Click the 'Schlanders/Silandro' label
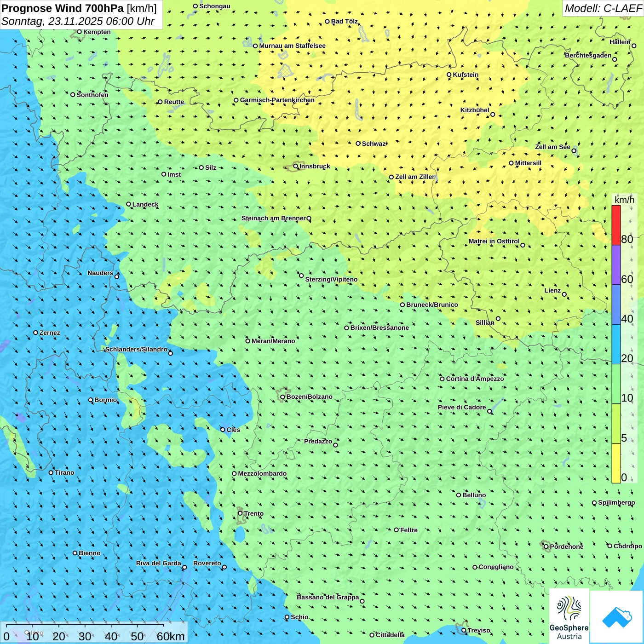644x644 pixels. click(136, 349)
